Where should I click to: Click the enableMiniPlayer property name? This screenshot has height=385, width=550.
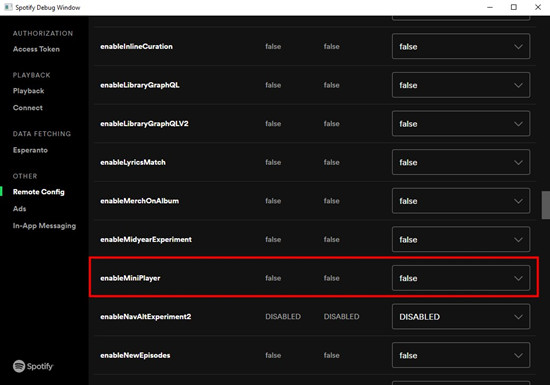pyautogui.click(x=130, y=278)
